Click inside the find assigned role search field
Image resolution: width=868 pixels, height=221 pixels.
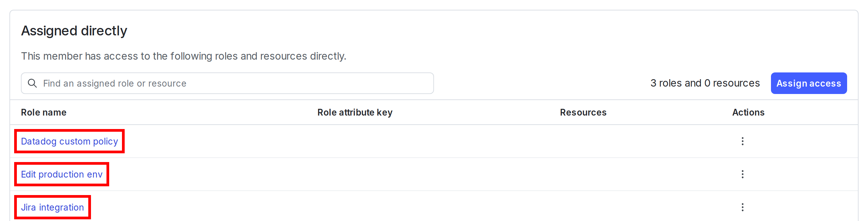click(x=202, y=83)
